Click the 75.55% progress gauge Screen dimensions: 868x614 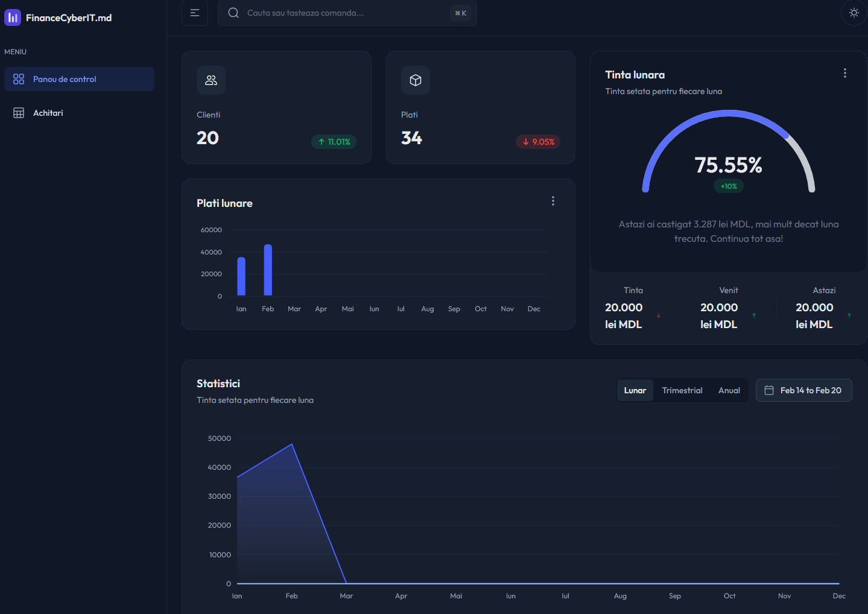coord(728,165)
